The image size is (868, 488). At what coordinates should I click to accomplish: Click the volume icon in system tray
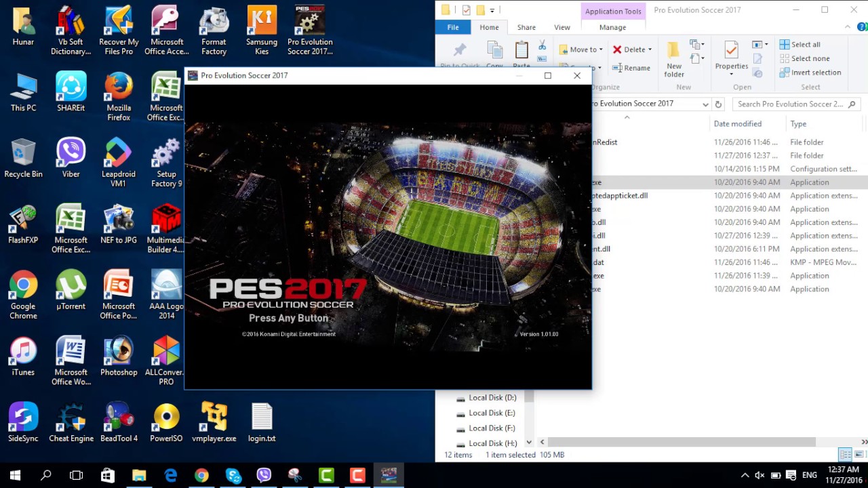[760, 476]
